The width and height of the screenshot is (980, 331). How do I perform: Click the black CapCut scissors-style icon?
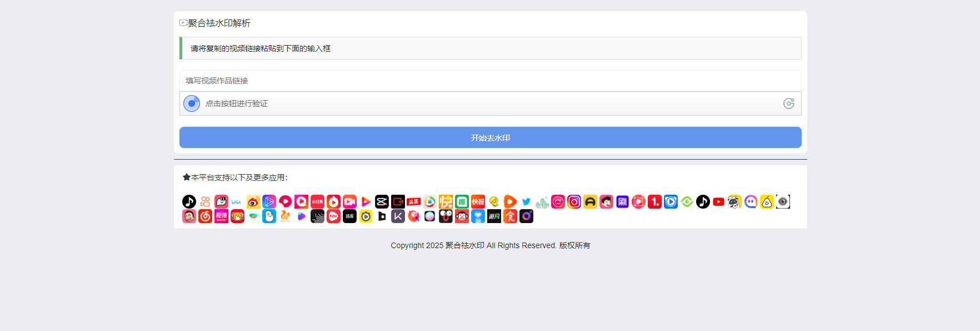tap(382, 202)
